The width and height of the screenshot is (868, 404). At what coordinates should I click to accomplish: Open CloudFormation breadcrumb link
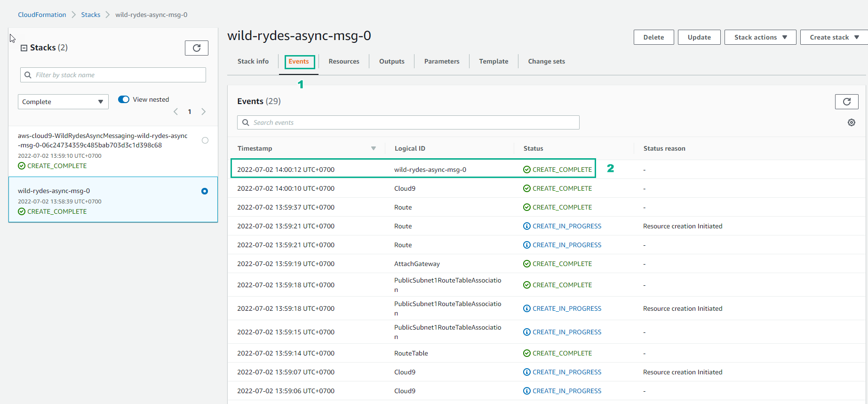click(x=42, y=15)
